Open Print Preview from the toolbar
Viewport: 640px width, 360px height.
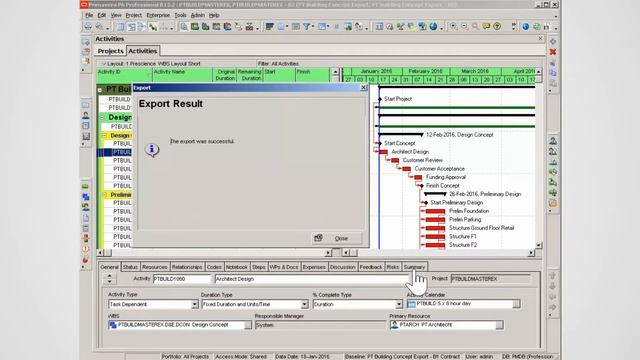click(x=99, y=27)
